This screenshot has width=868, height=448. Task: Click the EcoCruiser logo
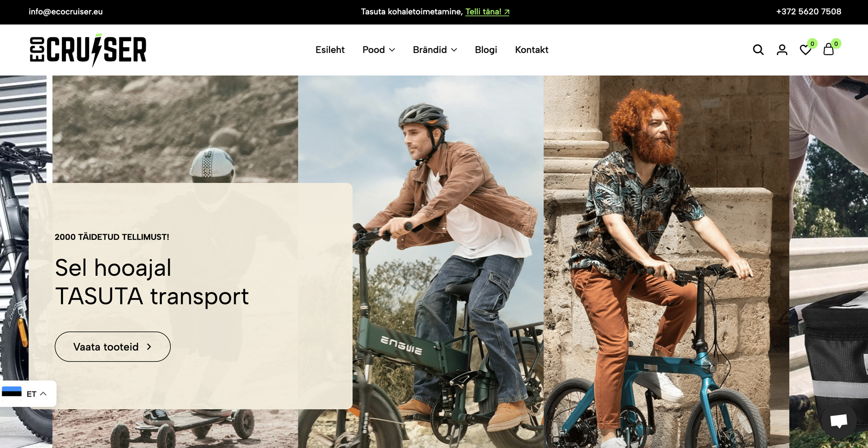(88, 50)
